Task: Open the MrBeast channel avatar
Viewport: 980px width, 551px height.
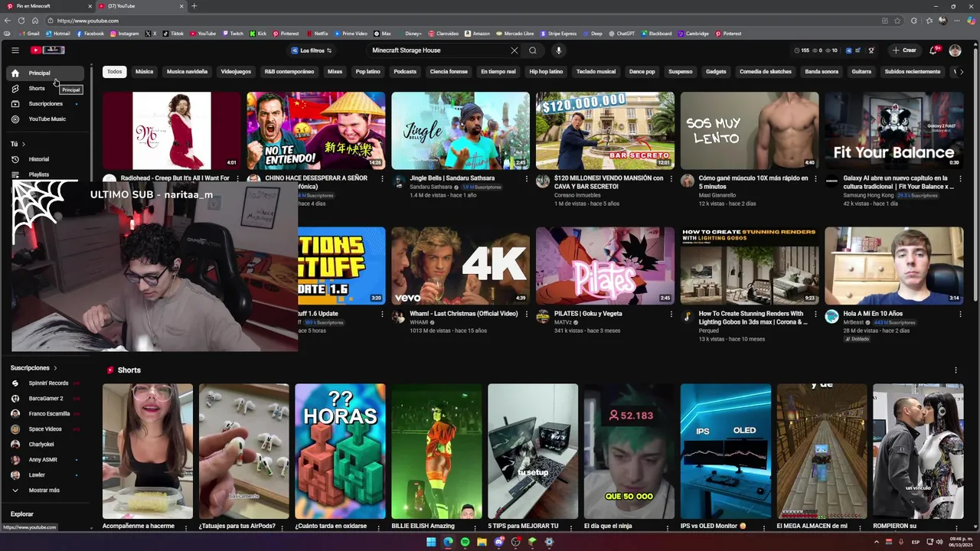Action: click(831, 317)
